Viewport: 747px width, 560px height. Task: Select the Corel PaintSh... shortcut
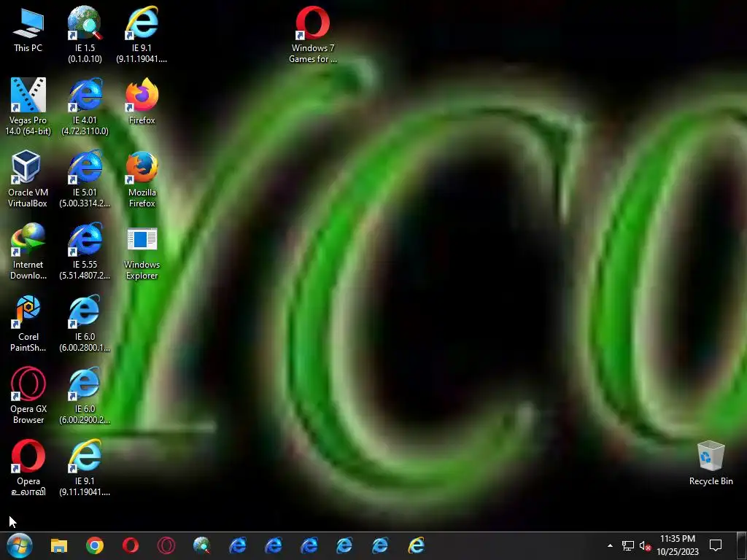28,324
